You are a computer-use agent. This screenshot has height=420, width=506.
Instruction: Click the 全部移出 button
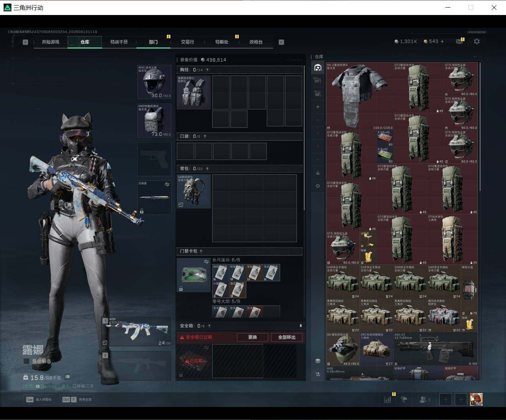coord(287,337)
